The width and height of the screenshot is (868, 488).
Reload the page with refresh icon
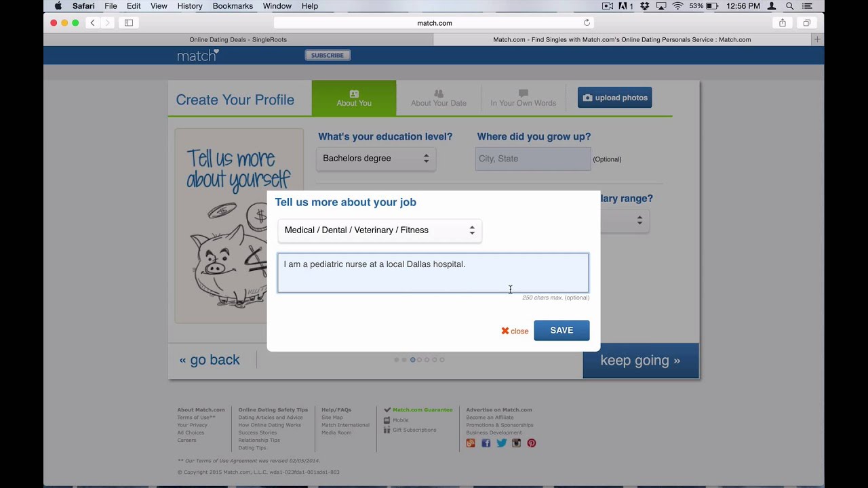[587, 22]
